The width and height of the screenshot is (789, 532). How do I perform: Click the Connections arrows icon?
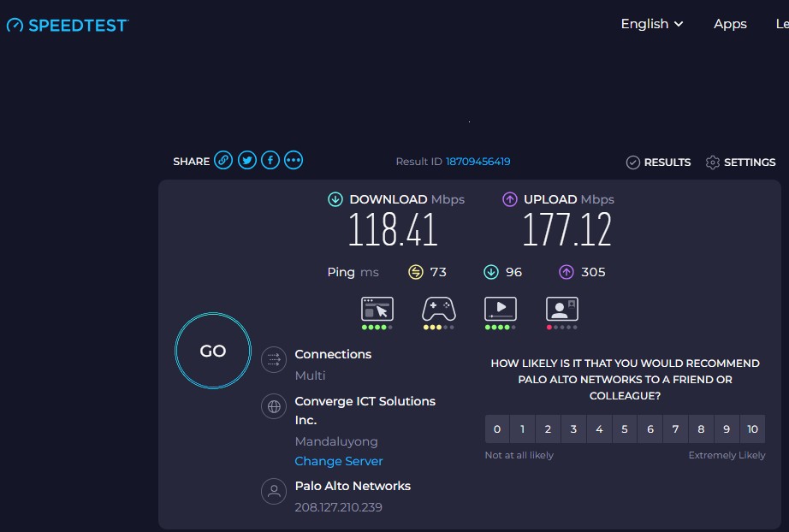pyautogui.click(x=274, y=359)
